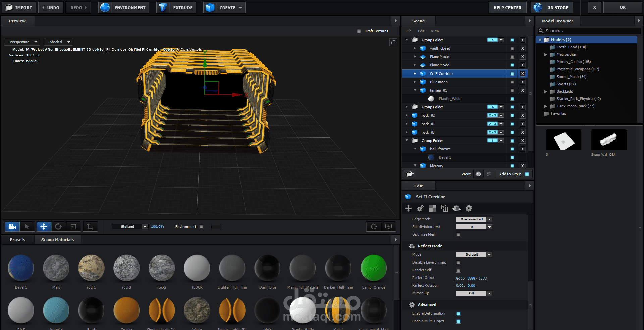Select the Lamp_Orange material swatch
Screen dimensions: 644x330
(x=373, y=268)
